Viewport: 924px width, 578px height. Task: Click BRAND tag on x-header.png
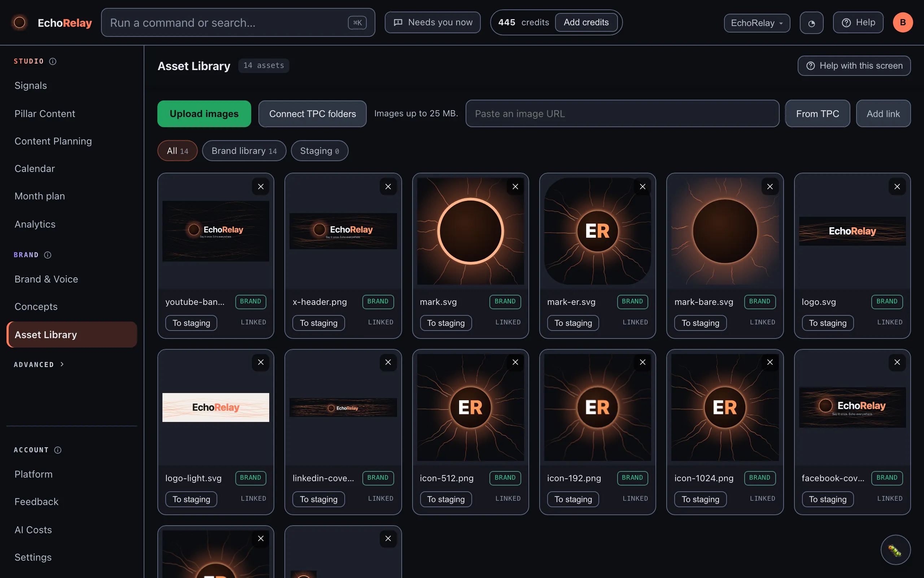tap(378, 302)
